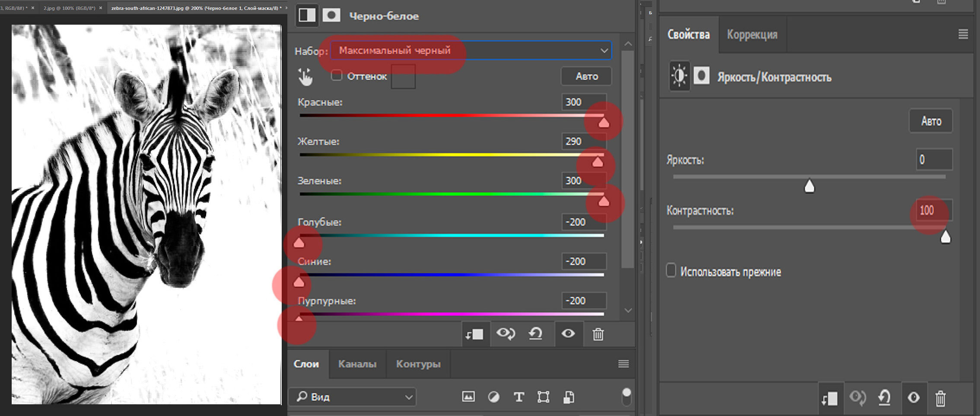
Task: Delete the Яркость/Контрастность adjustment layer
Action: coord(940,398)
